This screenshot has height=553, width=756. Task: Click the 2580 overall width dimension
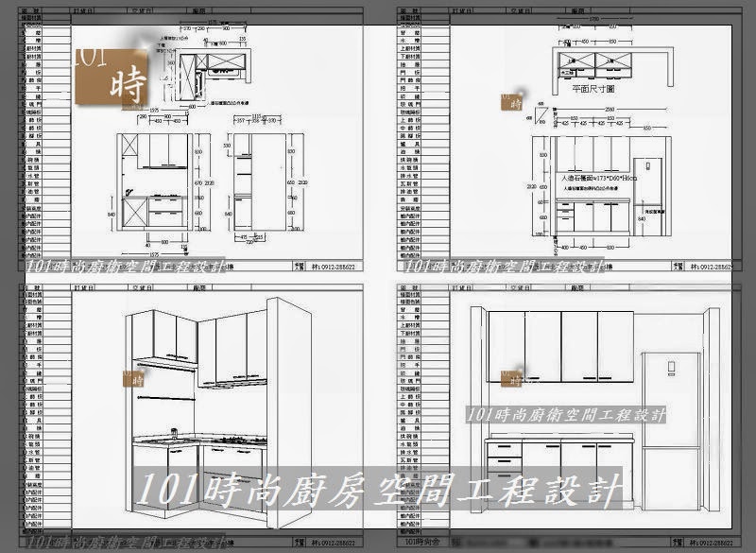point(610,110)
